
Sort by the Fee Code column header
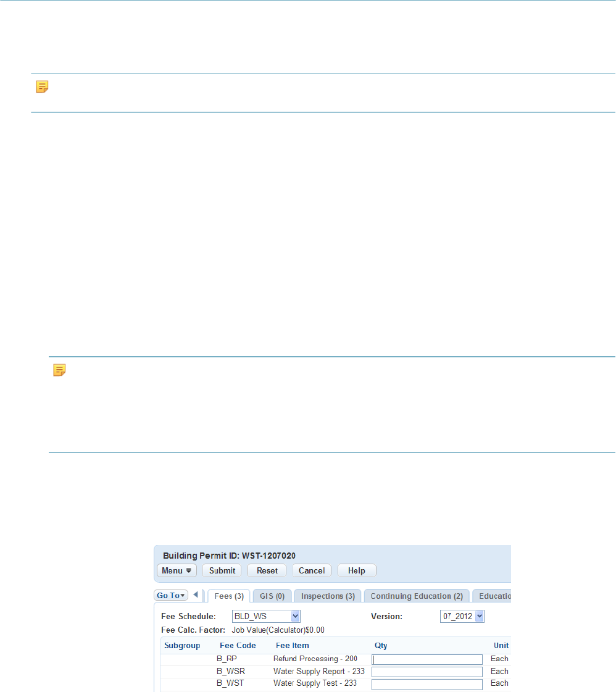[238, 646]
